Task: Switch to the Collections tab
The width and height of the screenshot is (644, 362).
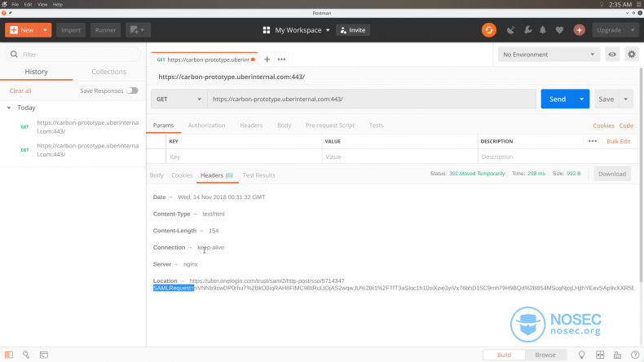Action: pyautogui.click(x=109, y=72)
